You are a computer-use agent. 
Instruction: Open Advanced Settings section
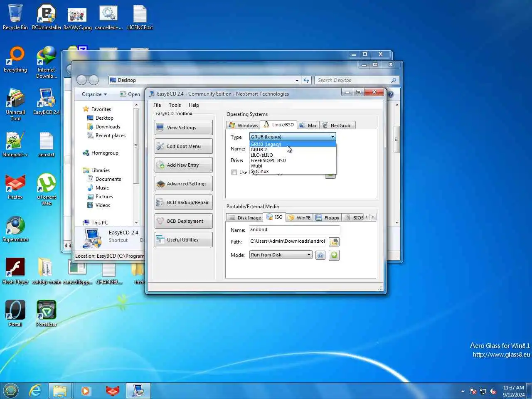(x=183, y=184)
